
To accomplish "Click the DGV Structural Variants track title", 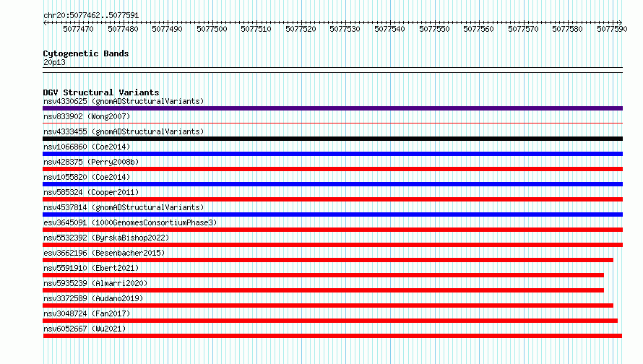I will click(x=101, y=92).
